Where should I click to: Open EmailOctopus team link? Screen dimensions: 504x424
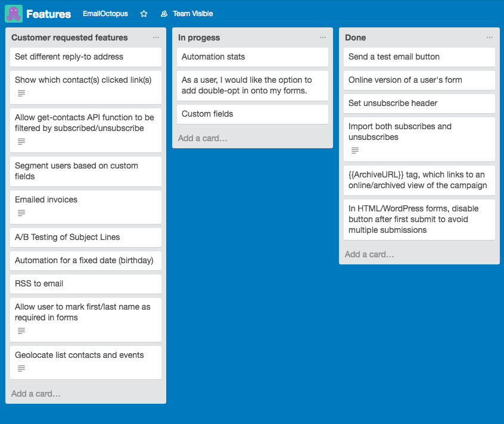coord(105,14)
